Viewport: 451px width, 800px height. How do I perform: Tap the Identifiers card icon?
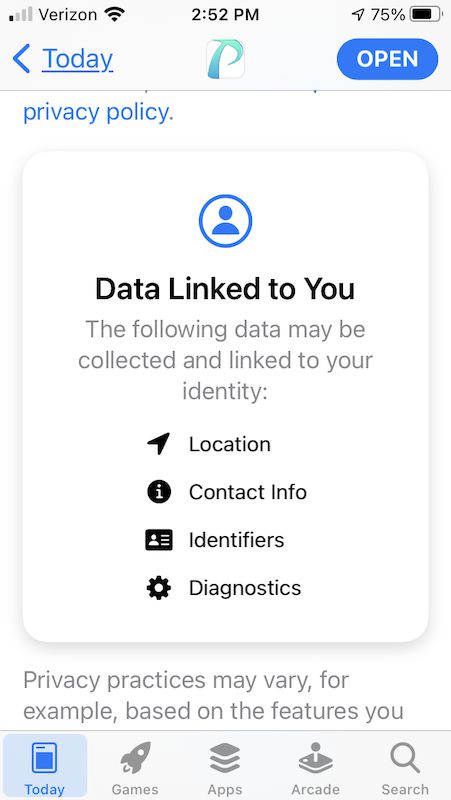[x=159, y=540]
